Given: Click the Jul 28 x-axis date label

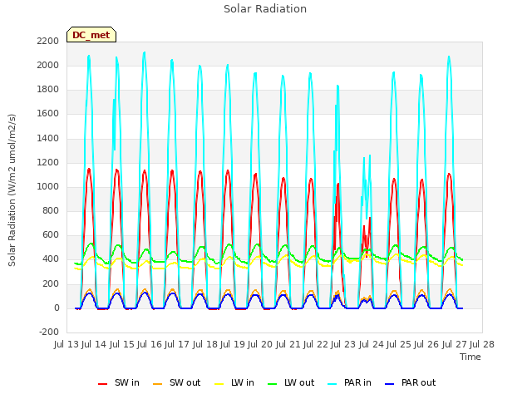Looking at the screenshot, I should (x=482, y=345).
